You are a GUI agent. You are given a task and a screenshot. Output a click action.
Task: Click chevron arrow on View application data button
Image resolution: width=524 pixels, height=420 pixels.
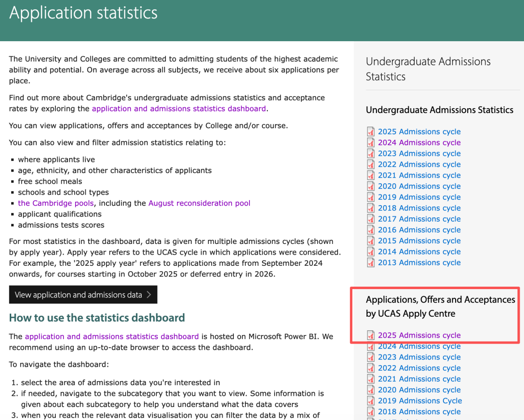pyautogui.click(x=149, y=295)
